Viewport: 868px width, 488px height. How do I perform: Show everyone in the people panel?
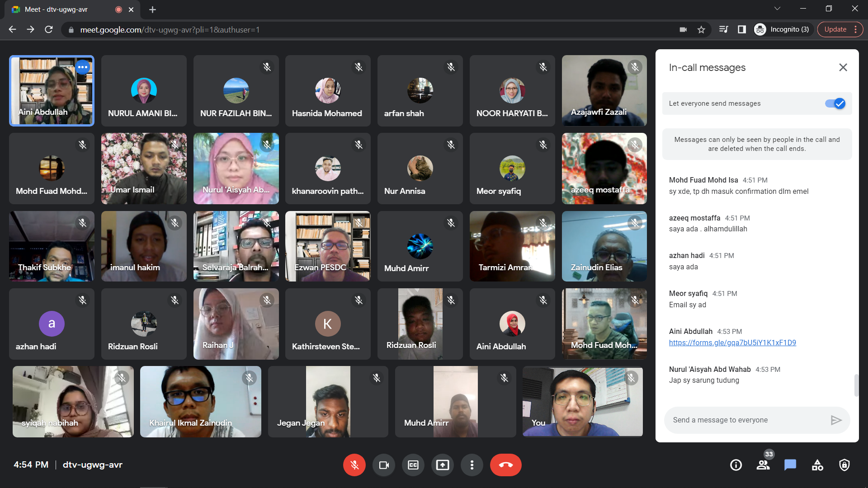(763, 465)
